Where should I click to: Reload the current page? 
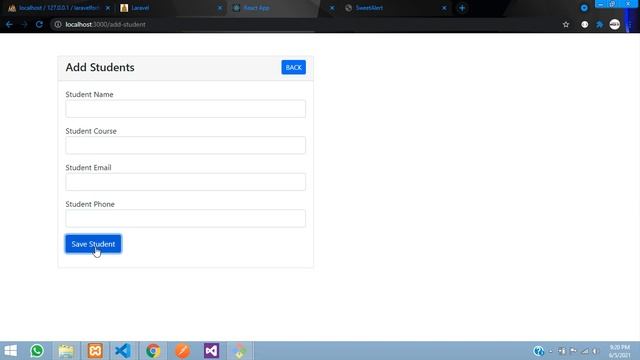click(39, 24)
